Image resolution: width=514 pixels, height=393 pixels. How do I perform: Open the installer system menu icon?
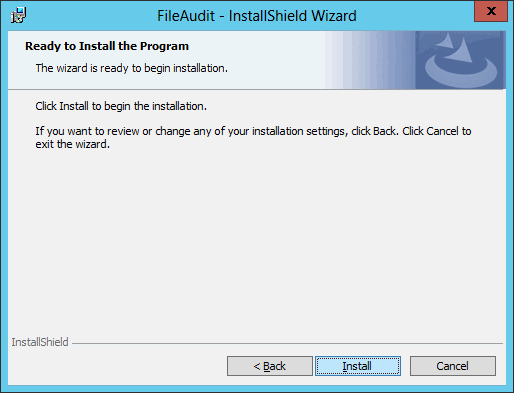[18, 15]
